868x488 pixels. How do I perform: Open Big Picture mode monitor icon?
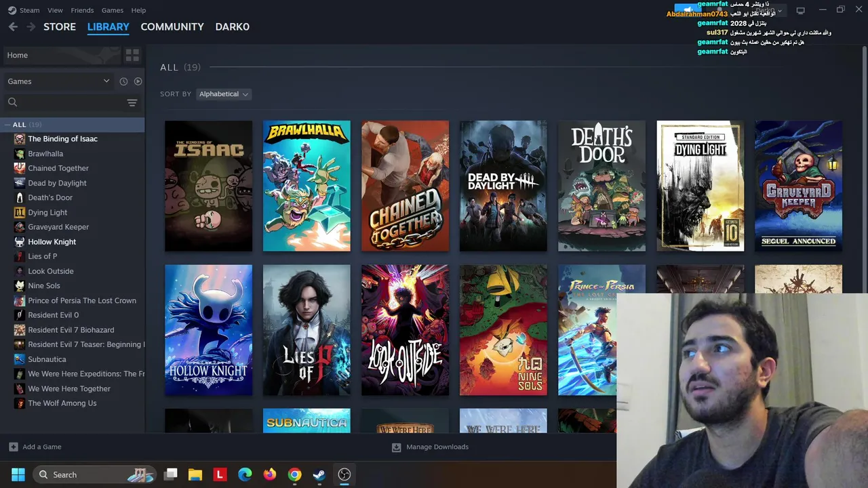click(x=800, y=10)
